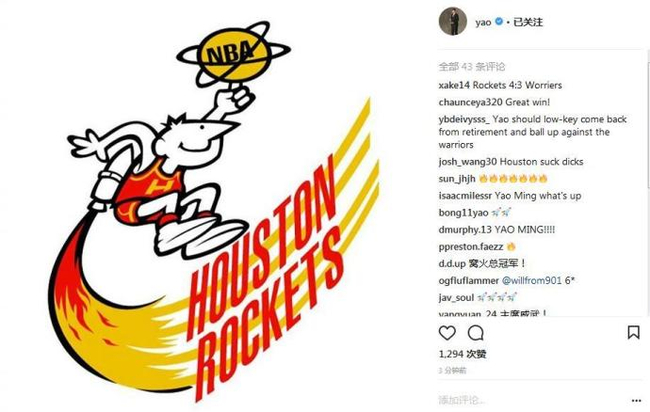
Task: Like the post with the heart icon
Action: [x=447, y=333]
